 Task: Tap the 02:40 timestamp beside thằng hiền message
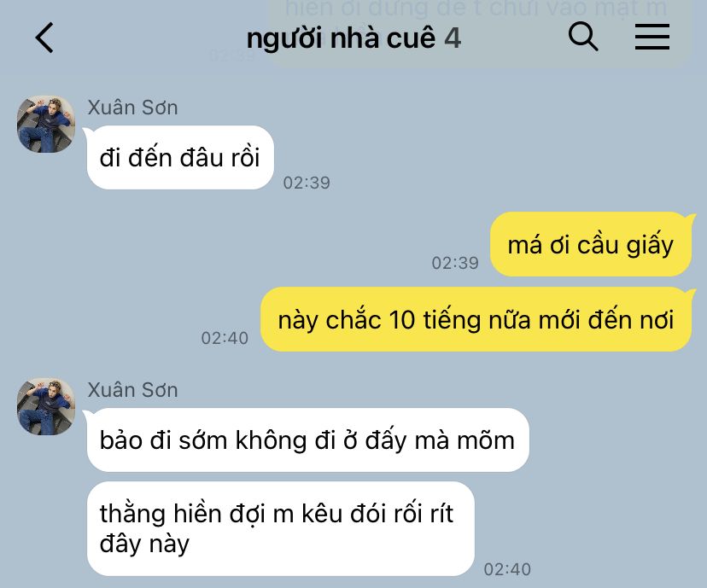tap(507, 569)
